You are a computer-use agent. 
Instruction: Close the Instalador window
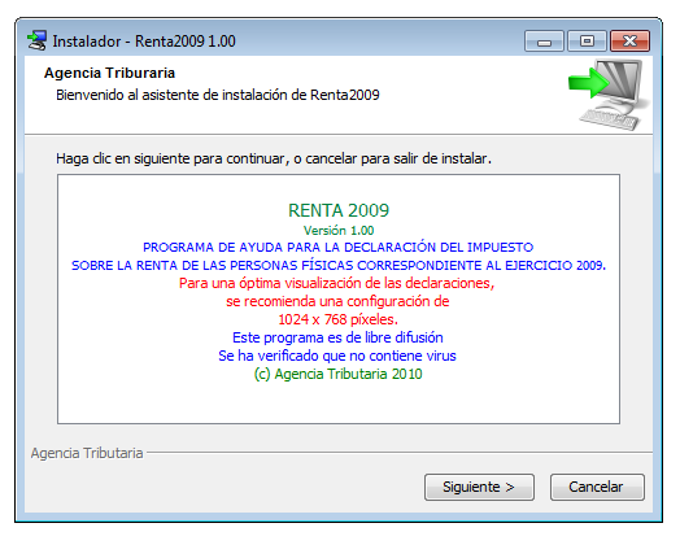[x=630, y=41]
